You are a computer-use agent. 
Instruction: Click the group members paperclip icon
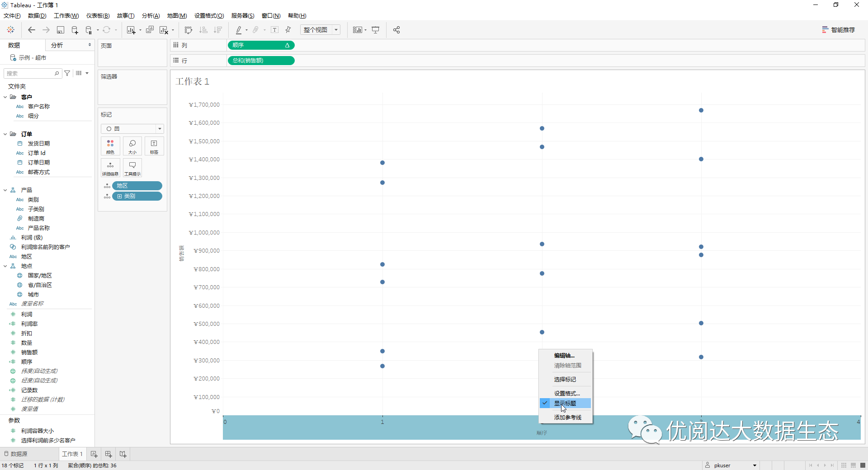click(255, 30)
